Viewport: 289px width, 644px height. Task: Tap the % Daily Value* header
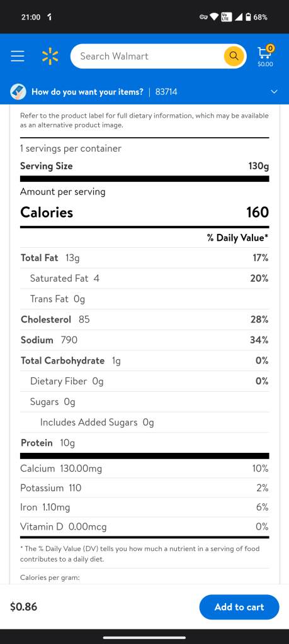[x=237, y=238]
